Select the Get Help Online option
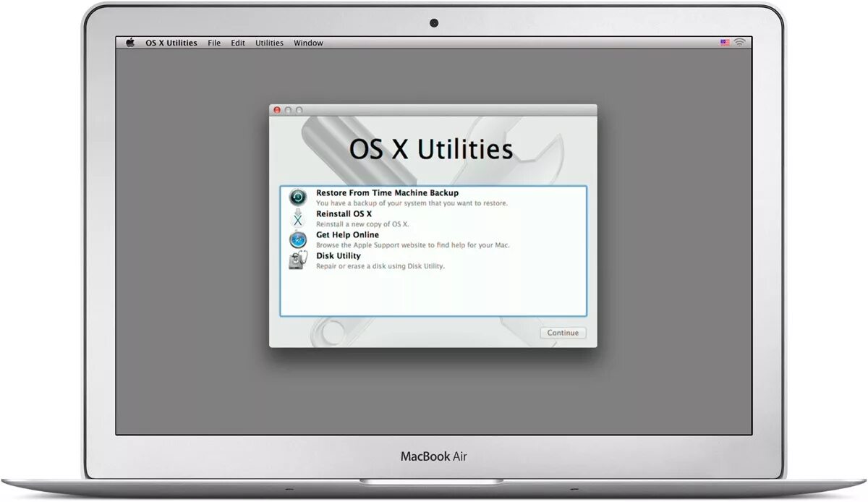 347,234
